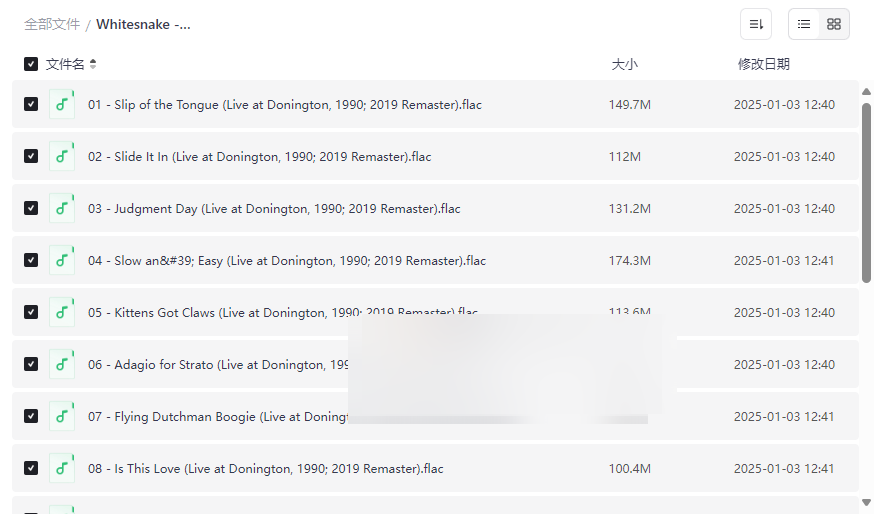Click audio icon of Kittens Got Claws
The height and width of the screenshot is (514, 874).
pos(62,312)
